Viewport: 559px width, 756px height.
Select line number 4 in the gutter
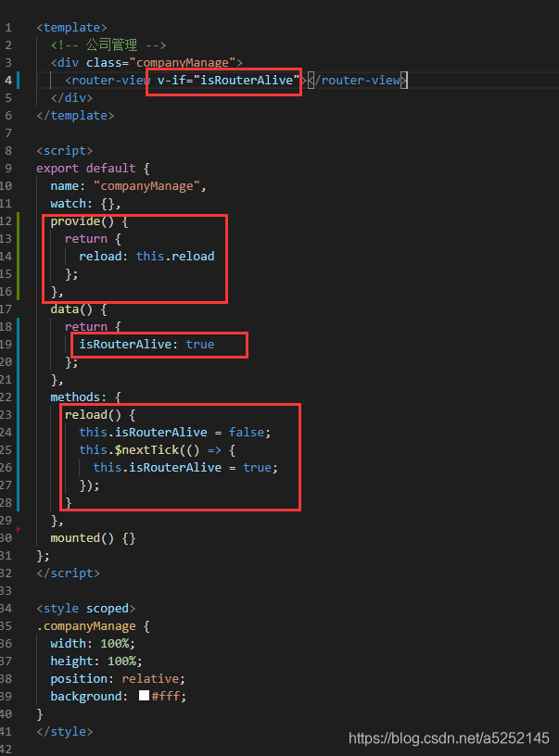[8, 81]
